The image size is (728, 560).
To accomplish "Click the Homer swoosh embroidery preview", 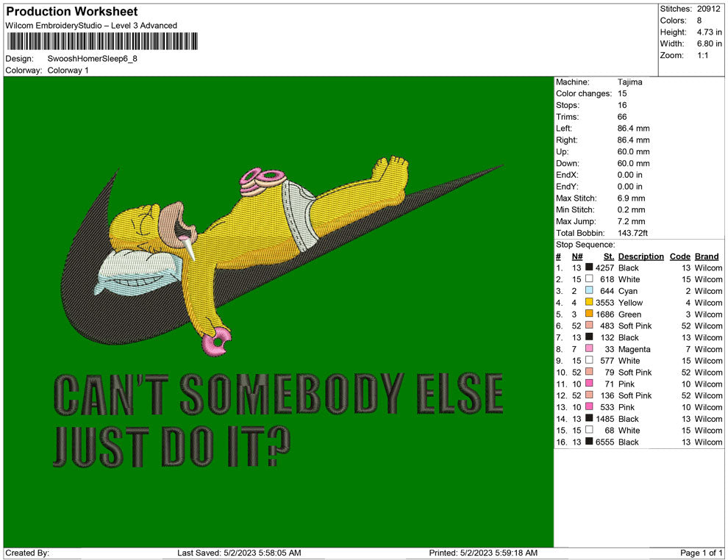I will [x=279, y=312].
